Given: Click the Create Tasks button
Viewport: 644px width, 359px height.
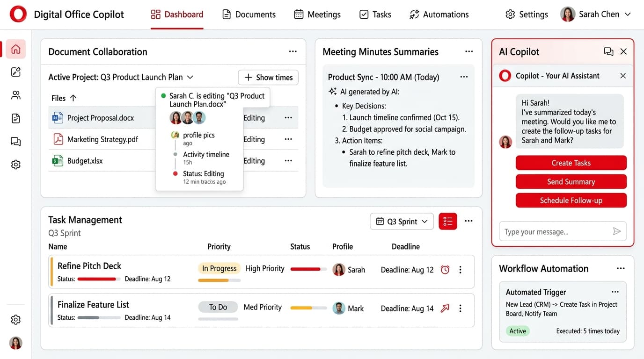Looking at the screenshot, I should 571,163.
